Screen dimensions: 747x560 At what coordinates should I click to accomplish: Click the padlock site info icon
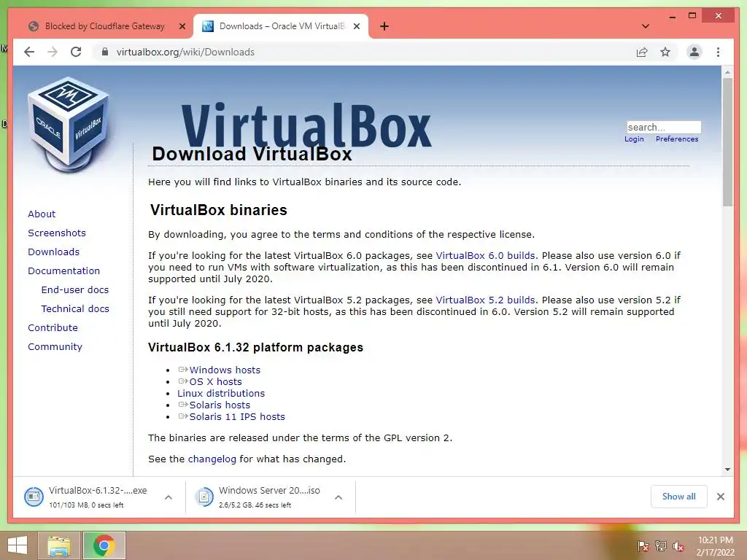tap(105, 52)
